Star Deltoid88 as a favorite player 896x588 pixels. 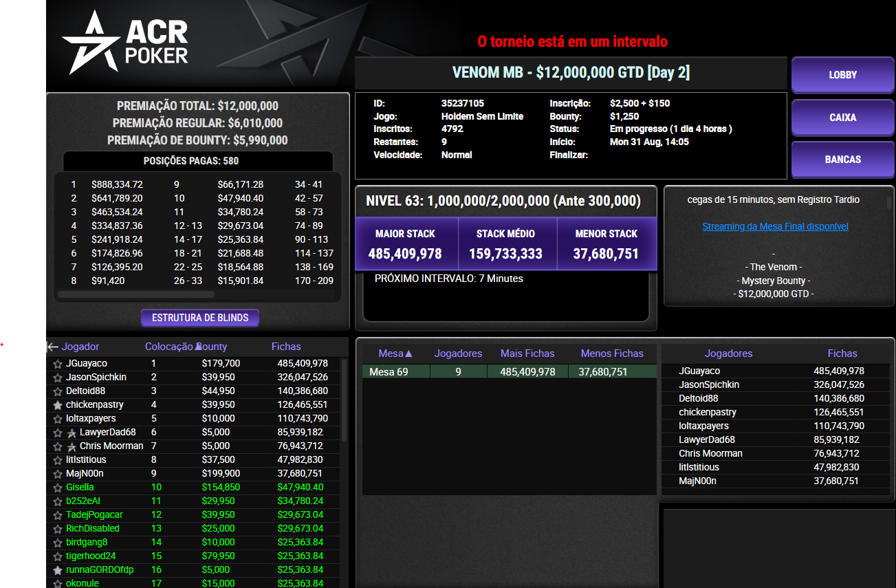pyautogui.click(x=58, y=391)
